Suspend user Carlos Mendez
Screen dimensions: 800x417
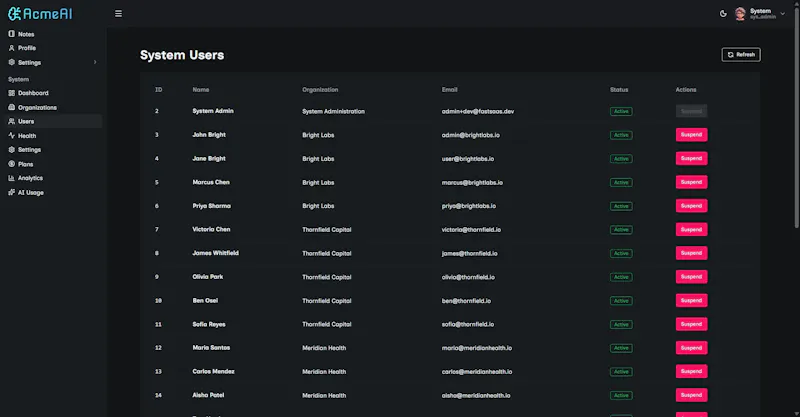691,371
